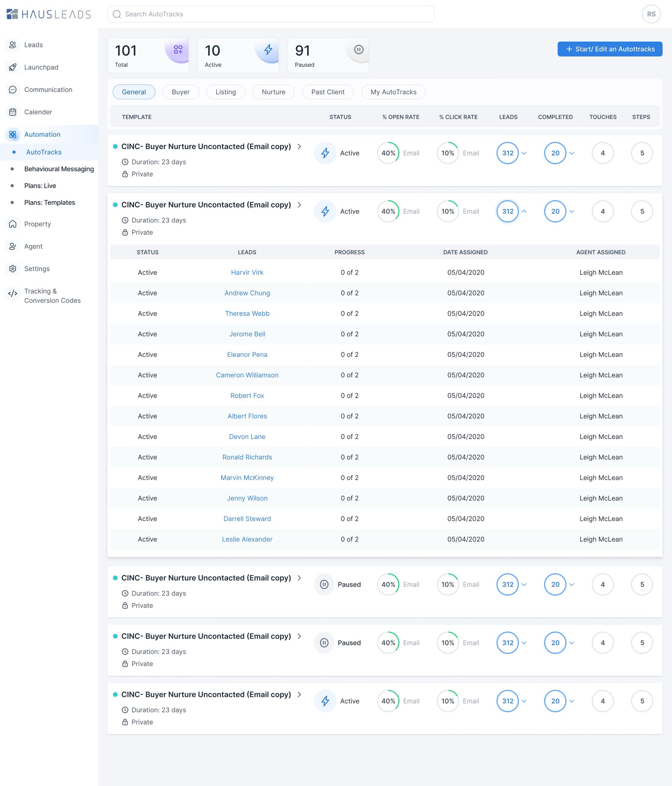This screenshot has height=786, width=672.
Task: Open the Property house icon
Action: click(12, 224)
